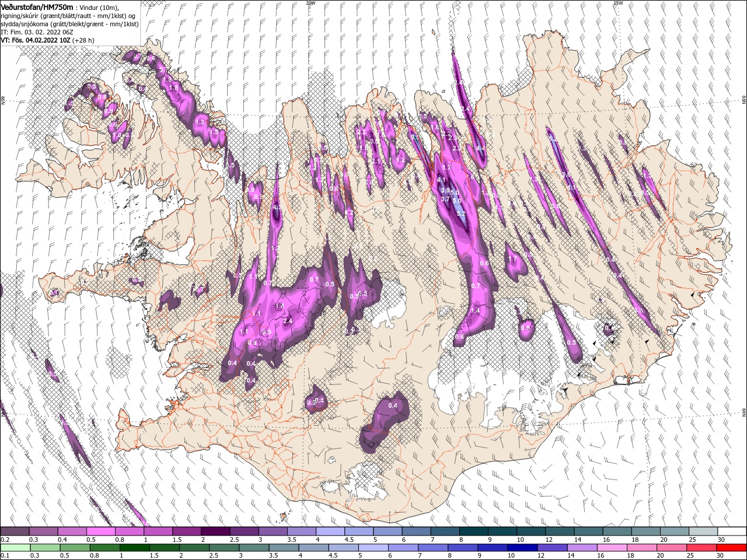Click the '5.2' precipitation value on the map
Screen dimensions: 747x560
[x=460, y=214]
